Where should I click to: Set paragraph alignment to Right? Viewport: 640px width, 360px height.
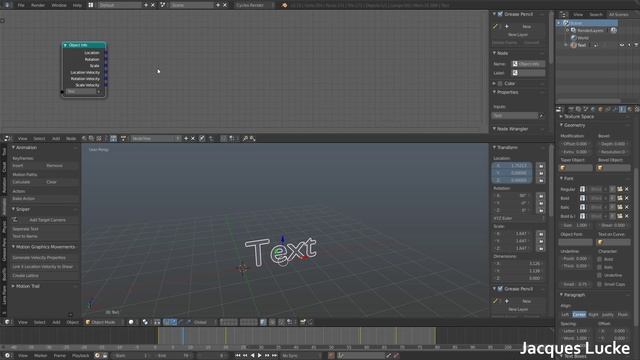pos(593,315)
